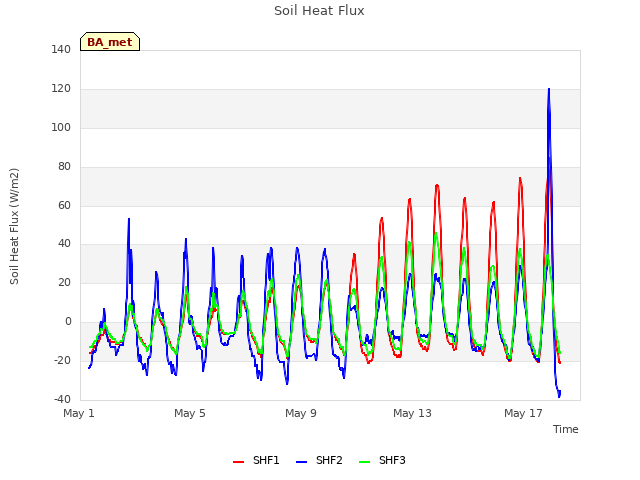Click the red SHF1 legend line marker
This screenshot has height=480, width=640.
click(238, 462)
